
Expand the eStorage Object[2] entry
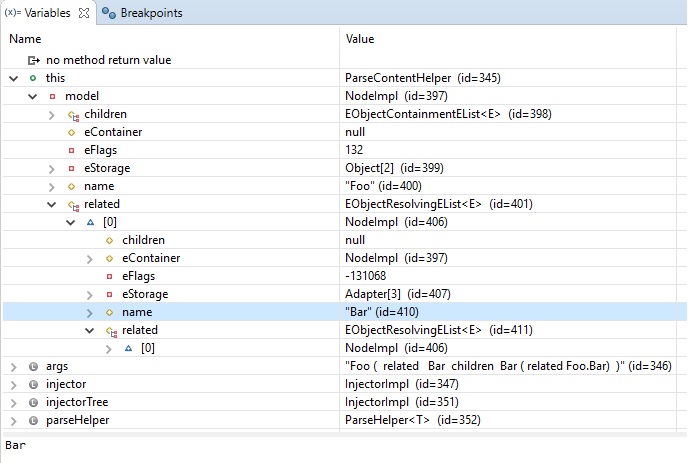pos(51,169)
